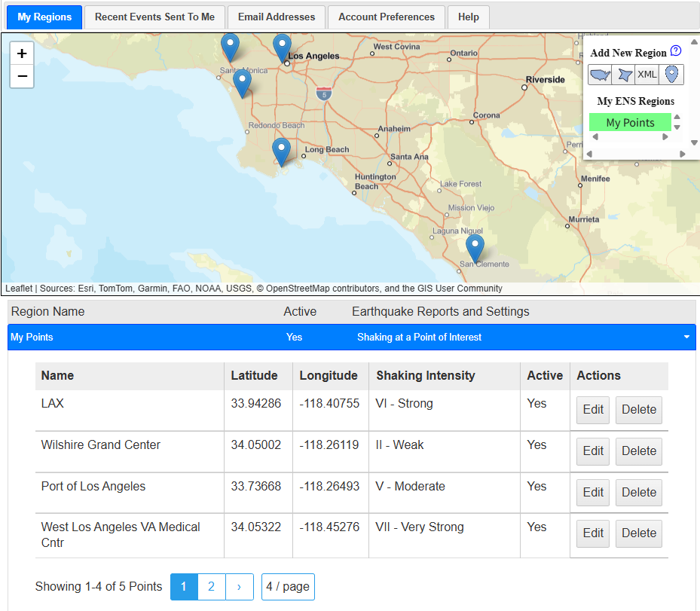Open the Help tab

point(469,17)
